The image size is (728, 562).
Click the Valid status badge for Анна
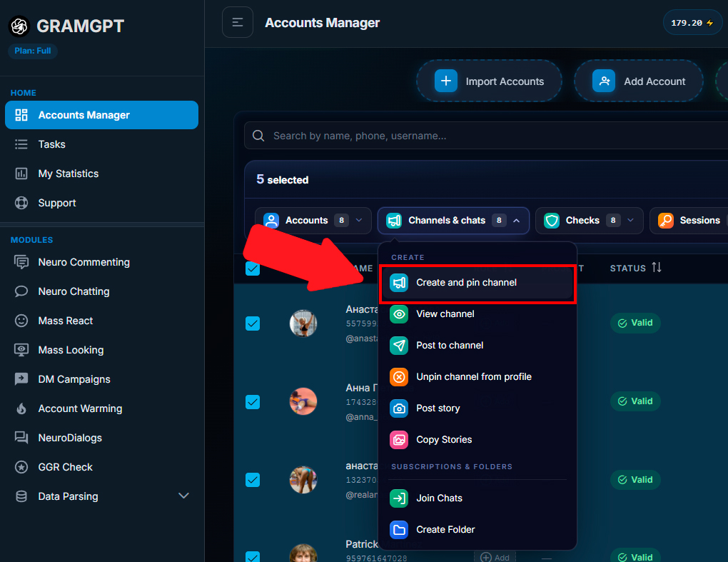tap(635, 401)
